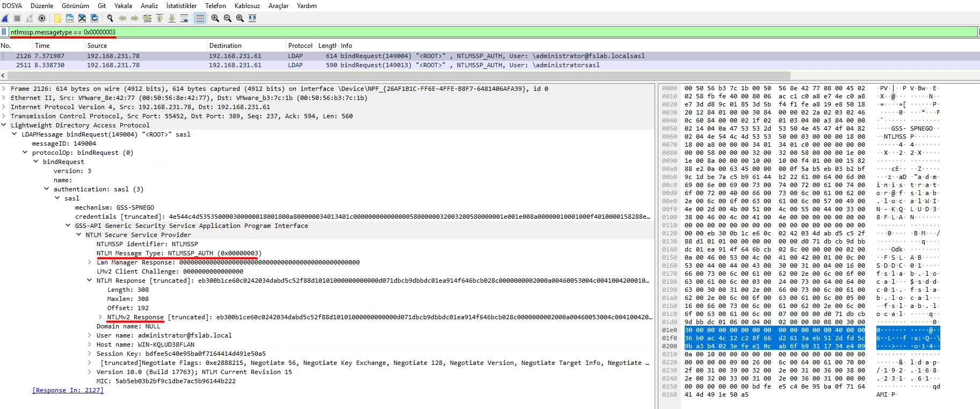Sort by the Source column header
The width and height of the screenshot is (980, 409).
pyautogui.click(x=146, y=46)
